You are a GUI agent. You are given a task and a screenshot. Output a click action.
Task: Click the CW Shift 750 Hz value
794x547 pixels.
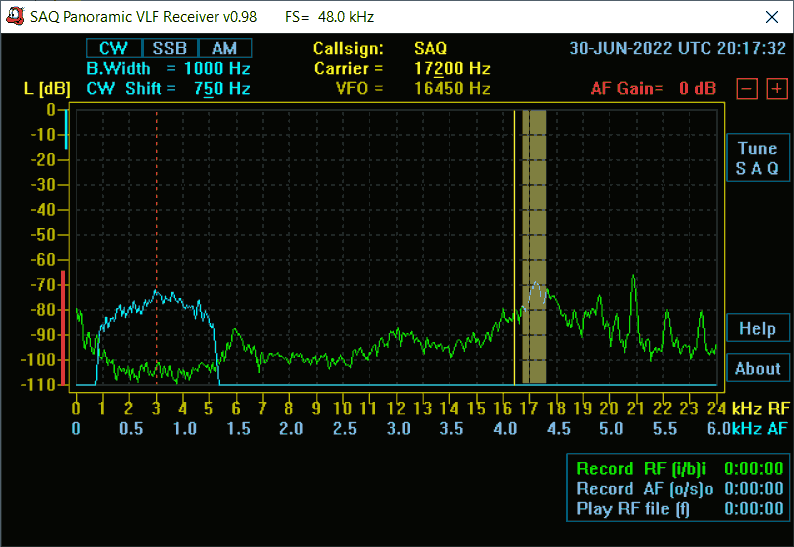click(x=217, y=89)
